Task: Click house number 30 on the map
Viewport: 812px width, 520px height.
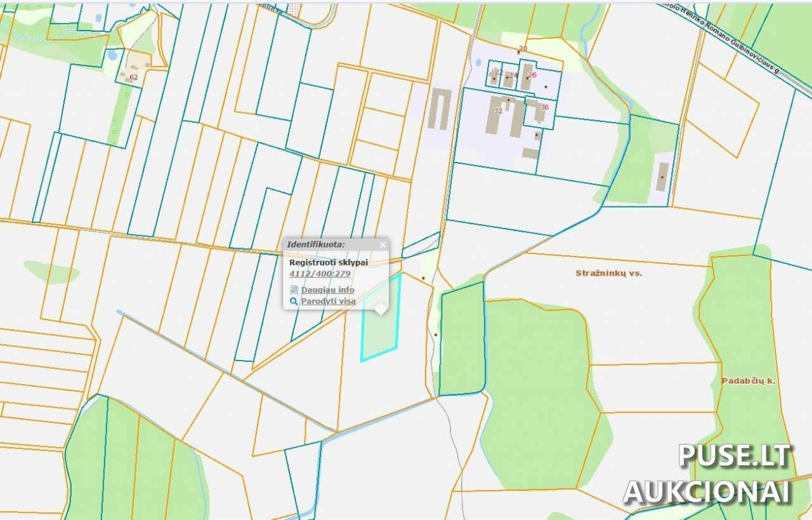Action: [x=544, y=107]
